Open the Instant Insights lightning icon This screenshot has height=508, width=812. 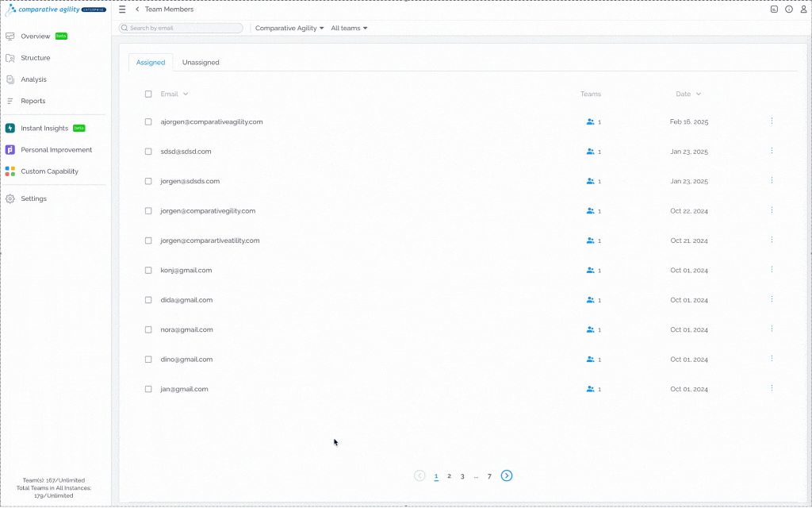pyautogui.click(x=10, y=128)
